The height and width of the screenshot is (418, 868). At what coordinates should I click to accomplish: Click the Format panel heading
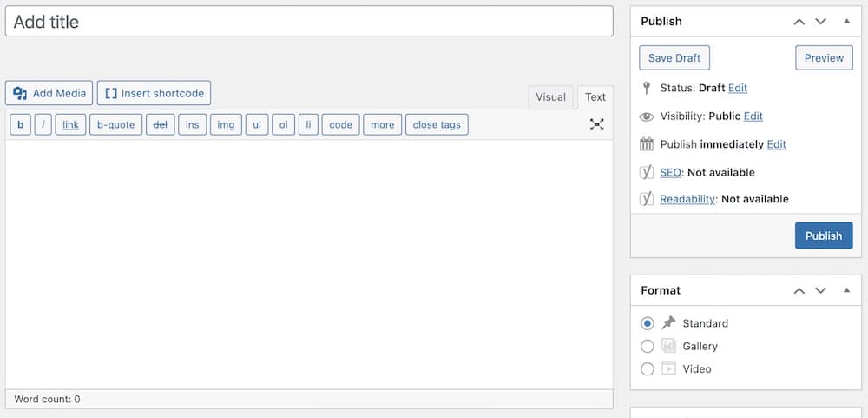tap(661, 290)
